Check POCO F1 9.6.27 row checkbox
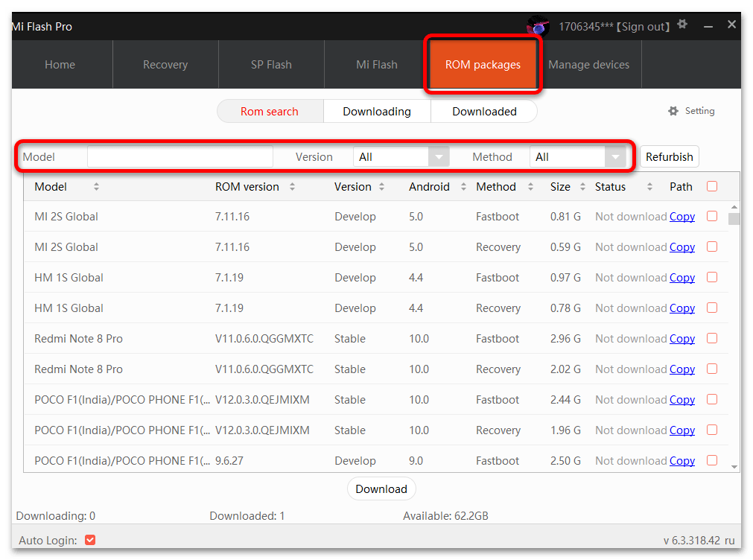The image size is (753, 560). coord(712,460)
